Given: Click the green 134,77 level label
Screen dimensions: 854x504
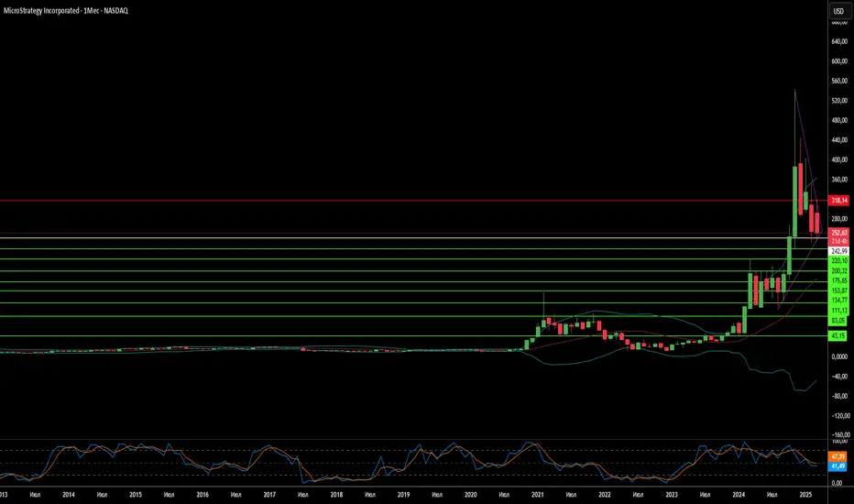Looking at the screenshot, I should pos(837,300).
